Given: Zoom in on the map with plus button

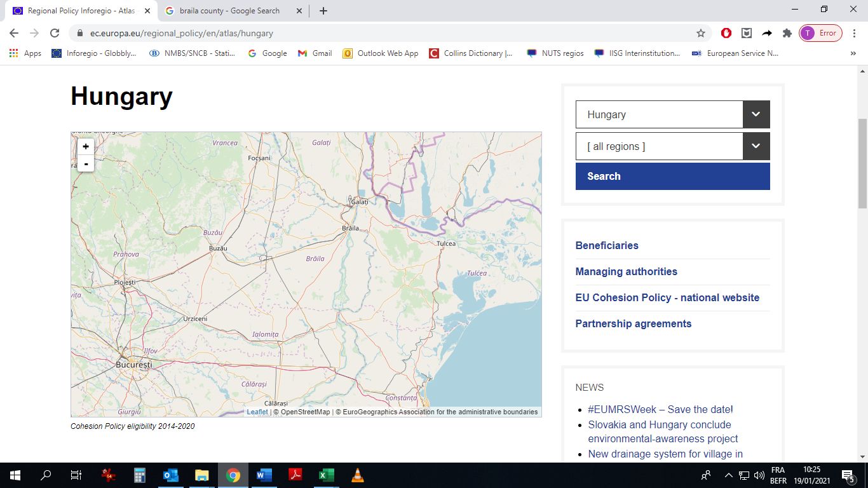Looking at the screenshot, I should (86, 147).
